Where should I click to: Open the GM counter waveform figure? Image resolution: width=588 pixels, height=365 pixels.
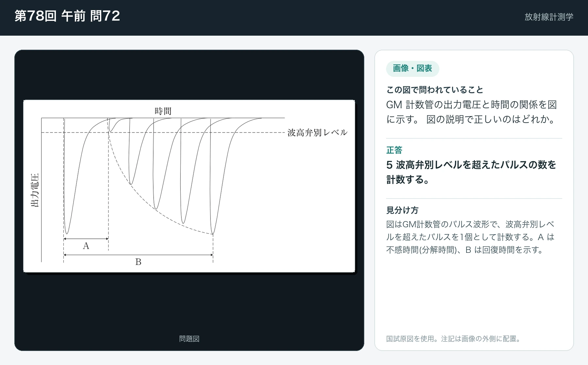tap(189, 186)
